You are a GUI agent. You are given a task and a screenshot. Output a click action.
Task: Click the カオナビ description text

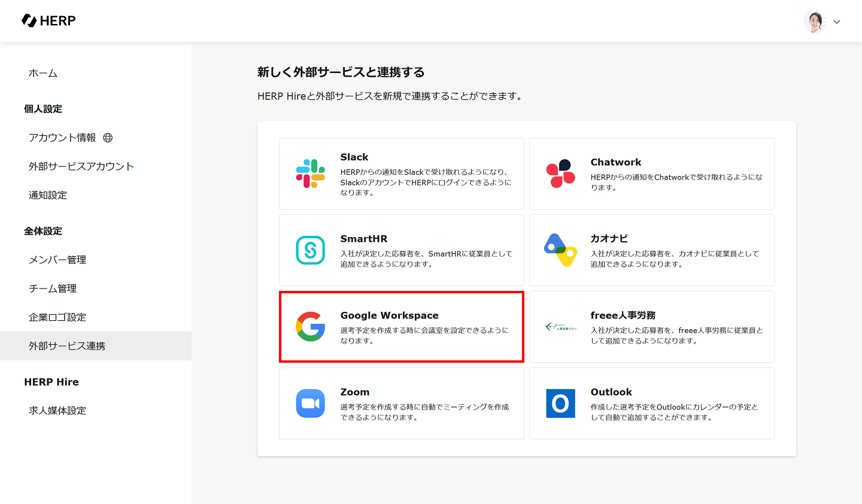point(675,259)
